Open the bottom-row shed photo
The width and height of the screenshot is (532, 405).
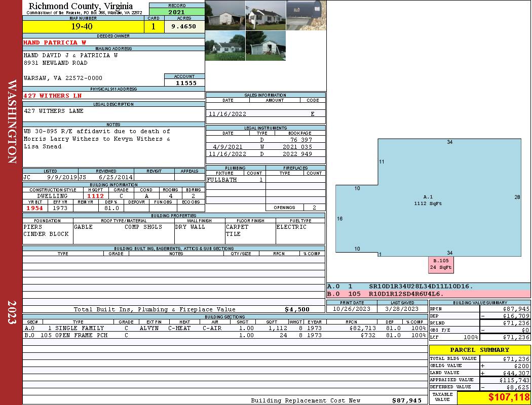point(265,46)
